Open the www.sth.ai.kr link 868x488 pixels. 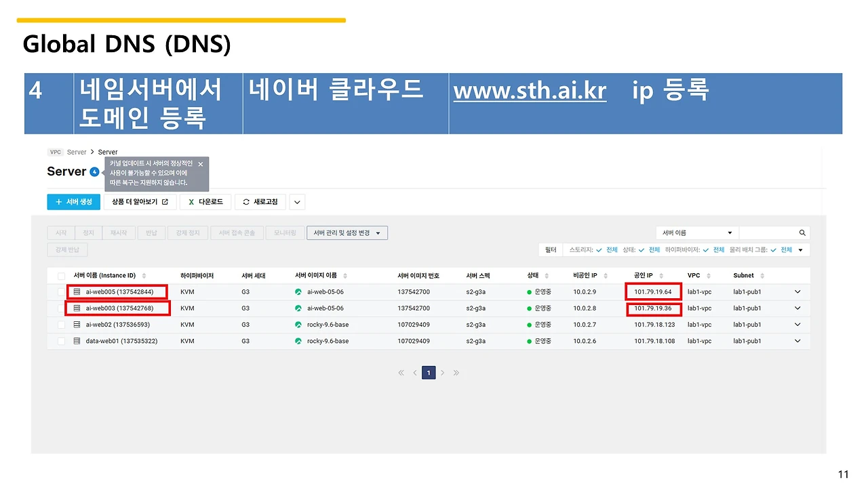click(530, 90)
